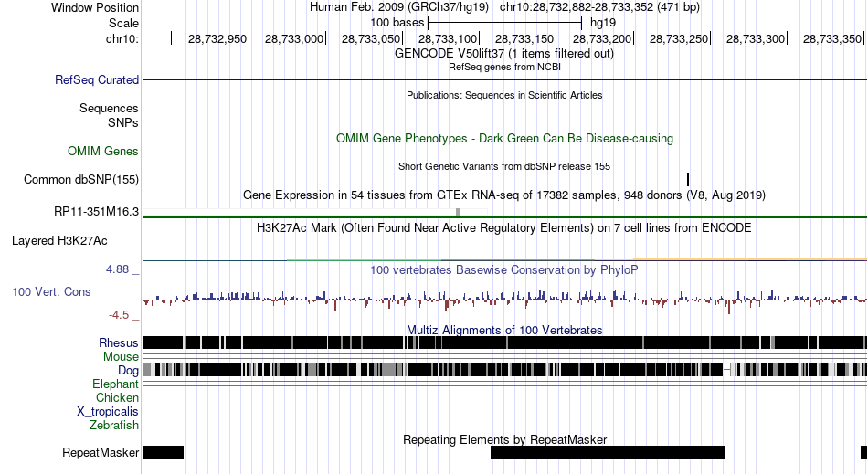Click the dbSNP variant tick mark
868x474 pixels.
(x=687, y=179)
